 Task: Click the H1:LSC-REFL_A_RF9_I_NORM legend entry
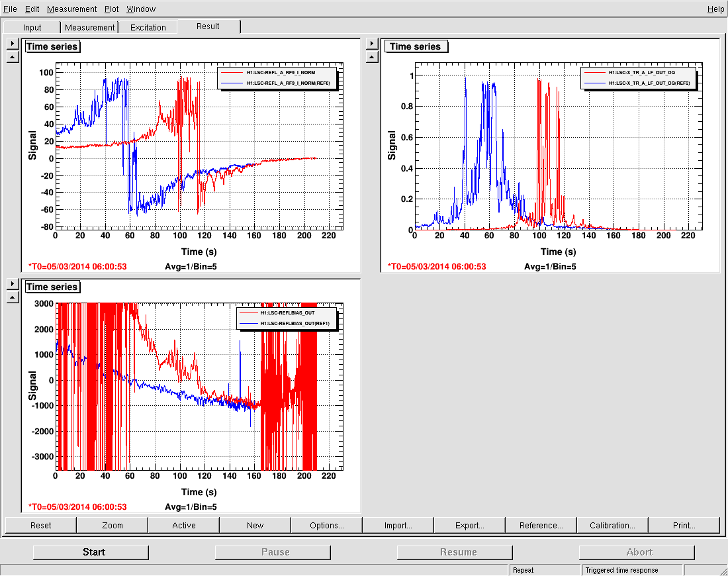click(281, 72)
